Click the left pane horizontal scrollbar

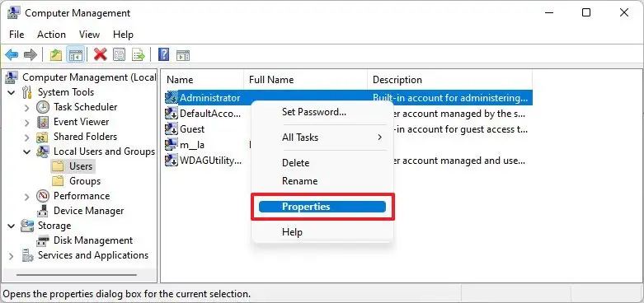point(77,275)
